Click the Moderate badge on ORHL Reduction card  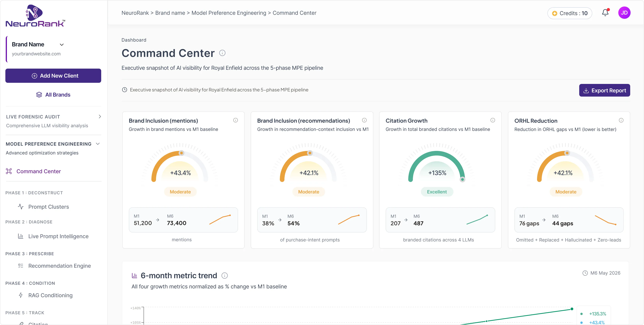tap(566, 192)
